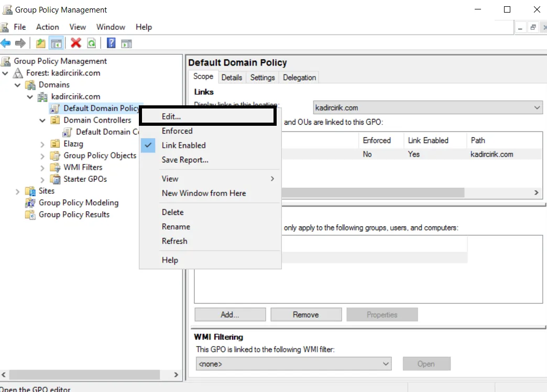
Task: Collapse the Domains tree node
Action: (x=17, y=85)
